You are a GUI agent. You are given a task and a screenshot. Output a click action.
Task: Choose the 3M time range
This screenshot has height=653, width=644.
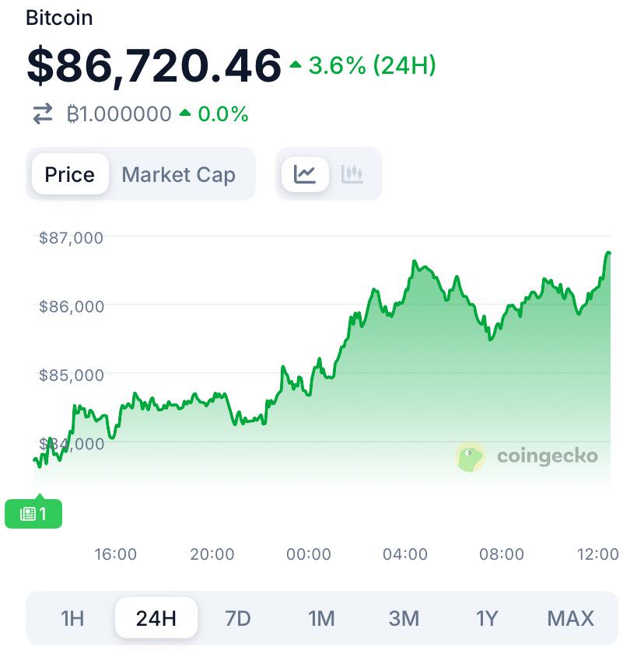(404, 619)
